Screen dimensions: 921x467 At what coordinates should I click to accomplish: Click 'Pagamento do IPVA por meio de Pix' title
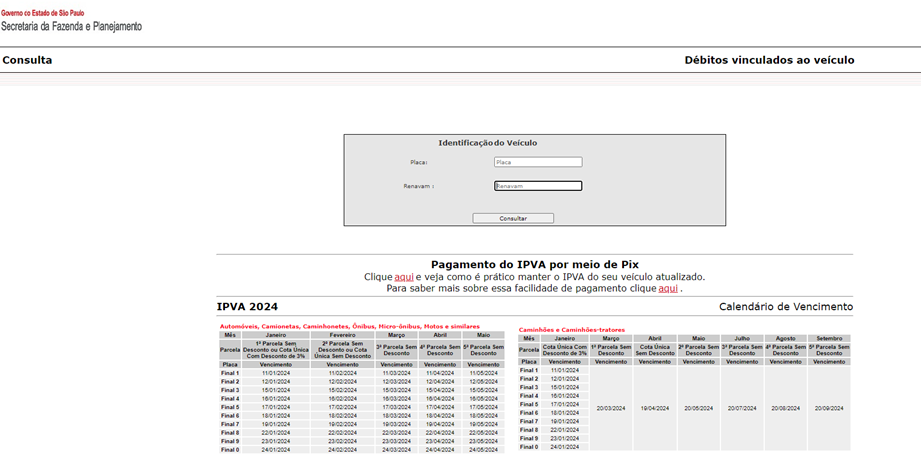point(534,265)
